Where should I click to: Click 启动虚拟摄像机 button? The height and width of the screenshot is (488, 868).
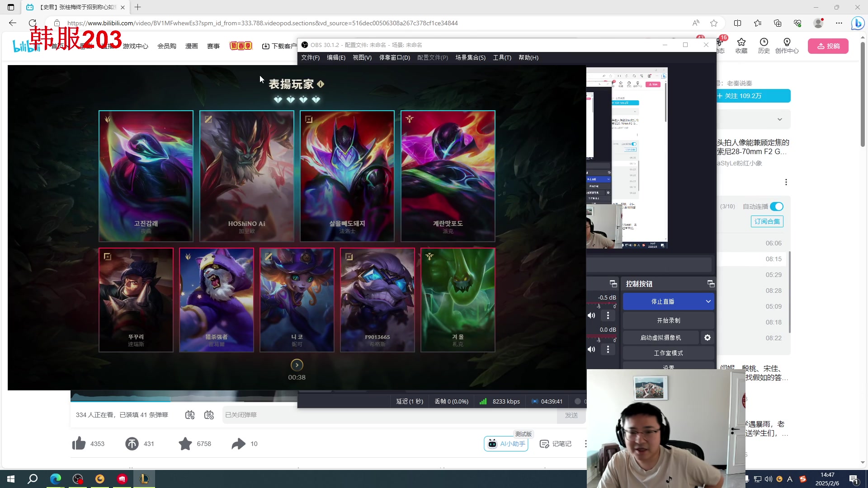[660, 338]
